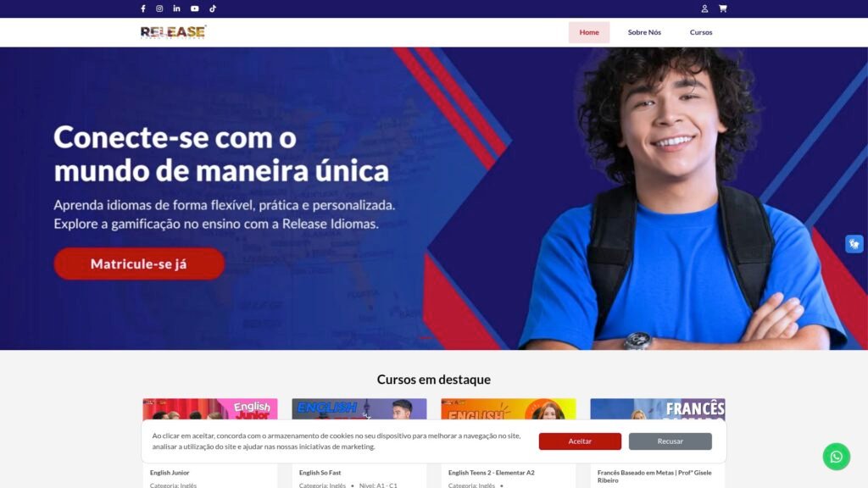The image size is (868, 488).
Task: Open the YouTube social icon
Action: click(x=194, y=8)
